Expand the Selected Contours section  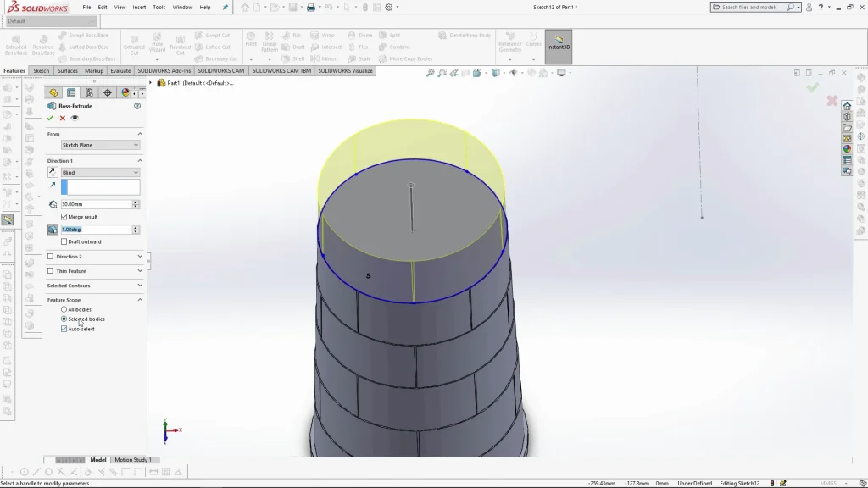point(140,286)
